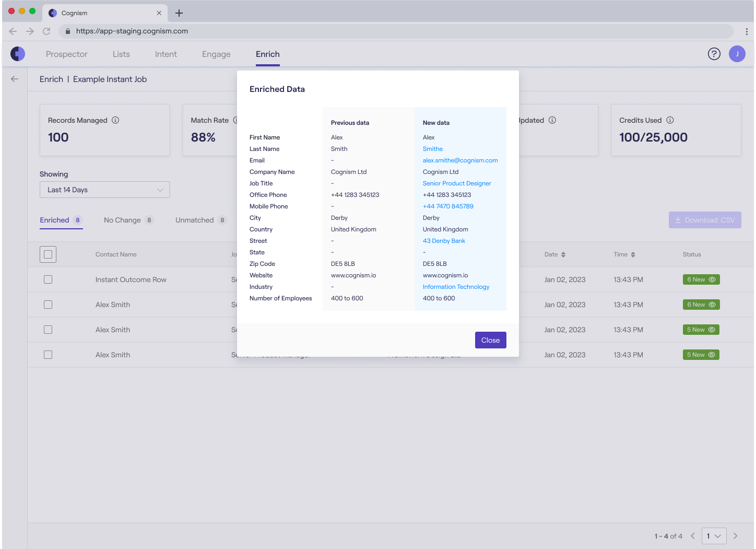
Task: Close the Enriched Data dialog
Action: click(x=490, y=340)
